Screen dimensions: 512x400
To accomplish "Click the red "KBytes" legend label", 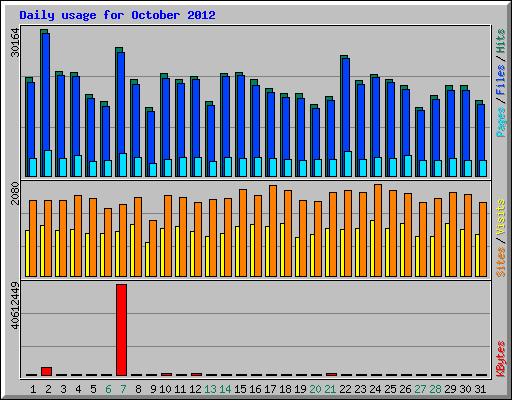I will click(501, 359).
